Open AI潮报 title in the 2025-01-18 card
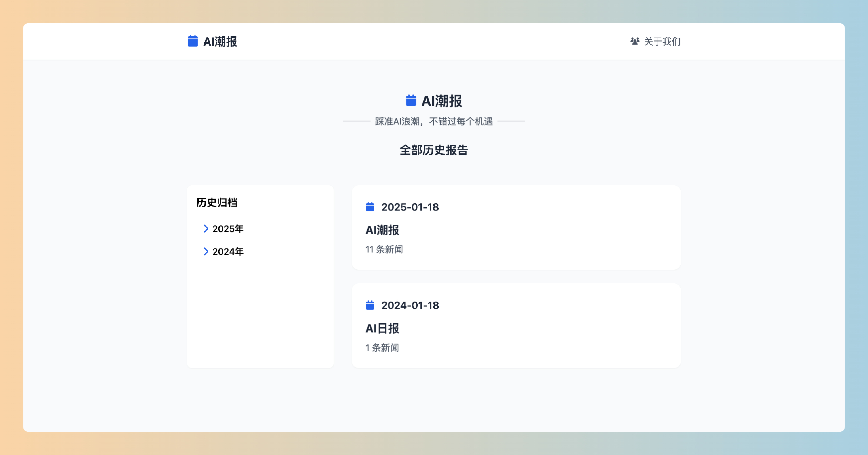Image resolution: width=868 pixels, height=455 pixels. pos(382,230)
